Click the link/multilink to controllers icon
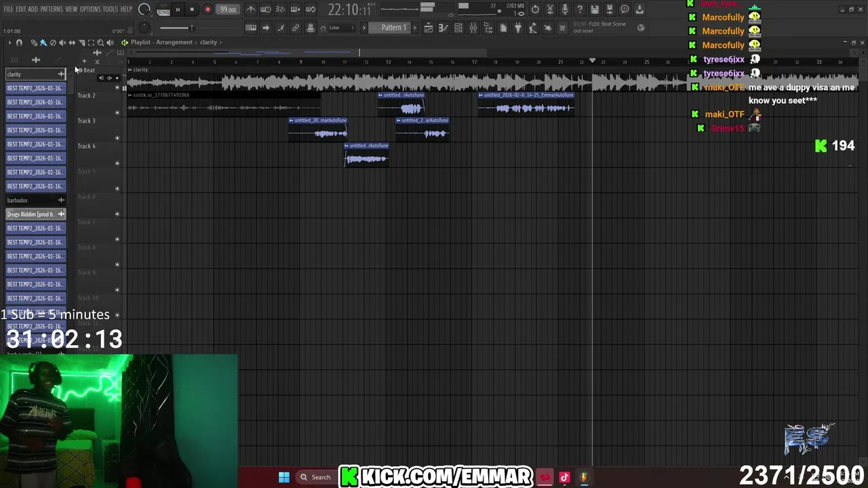The height and width of the screenshot is (488, 868). click(x=296, y=28)
